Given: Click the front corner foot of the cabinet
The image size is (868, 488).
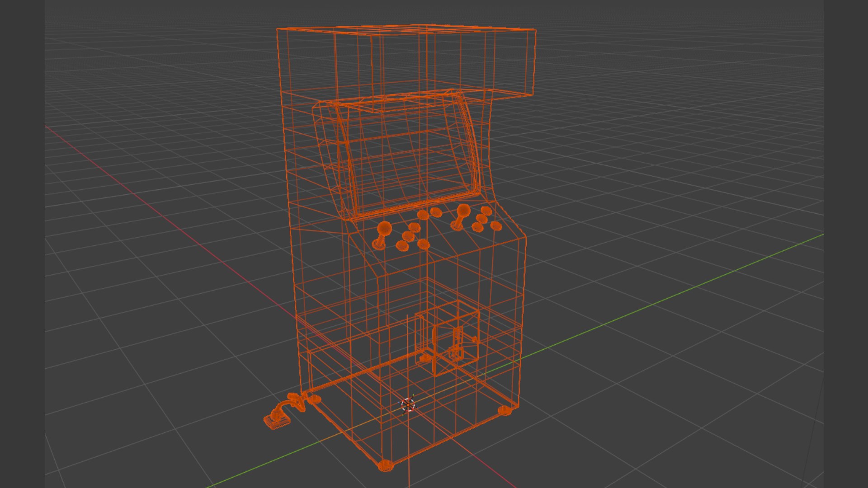Looking at the screenshot, I should (385, 465).
